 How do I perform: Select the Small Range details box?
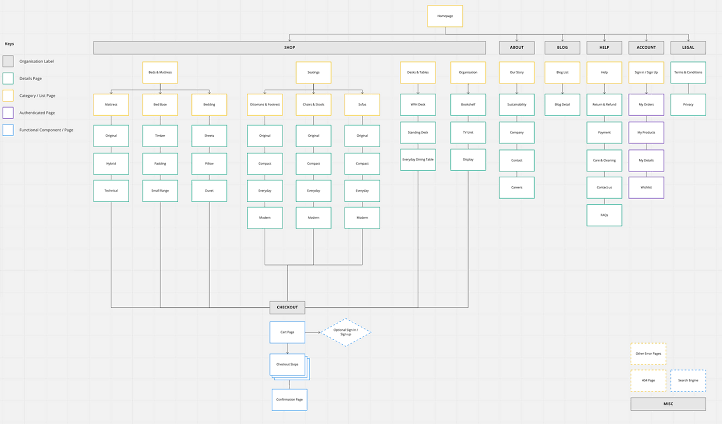tap(160, 191)
